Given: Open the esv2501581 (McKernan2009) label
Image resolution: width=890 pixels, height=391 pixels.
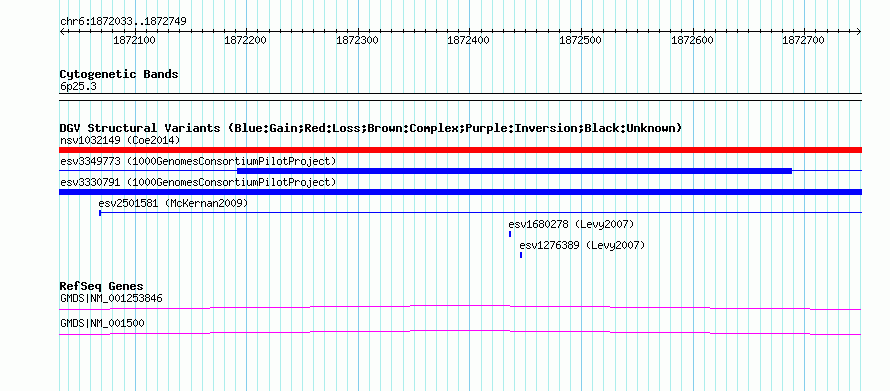Looking at the screenshot, I should (x=173, y=203).
